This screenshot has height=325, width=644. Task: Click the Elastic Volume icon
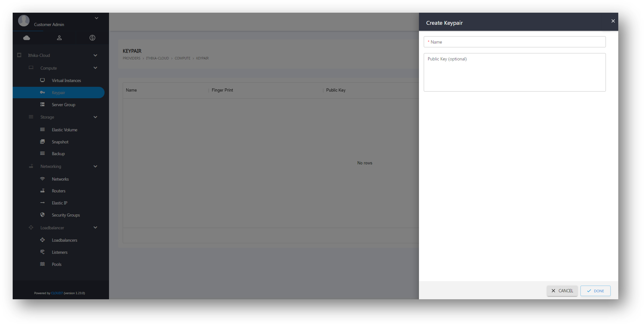click(43, 129)
